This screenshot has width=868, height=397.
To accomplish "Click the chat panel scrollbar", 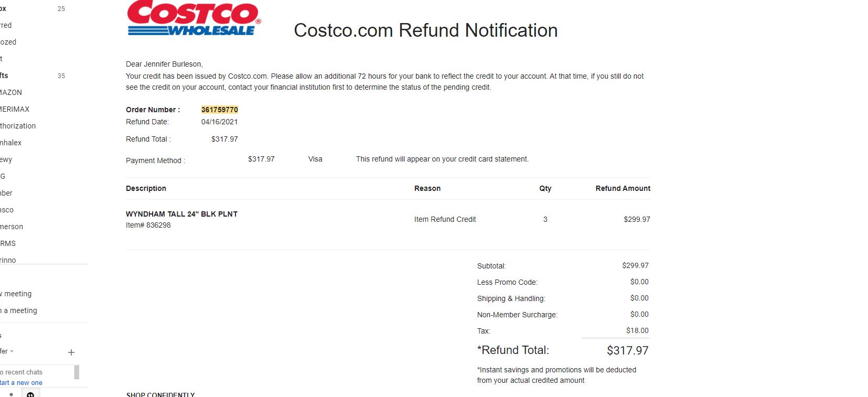I will pos(77,372).
